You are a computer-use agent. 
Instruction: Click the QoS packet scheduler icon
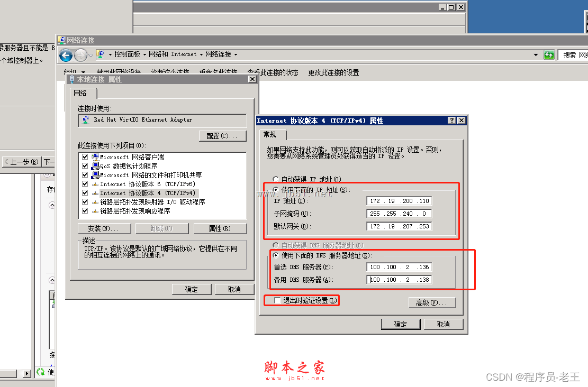tap(95, 165)
